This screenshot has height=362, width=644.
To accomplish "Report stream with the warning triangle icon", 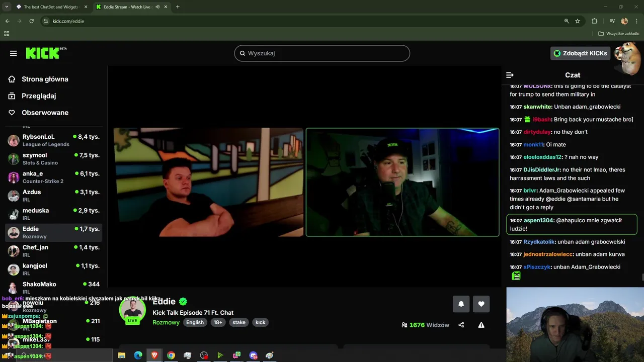I will 481,325.
